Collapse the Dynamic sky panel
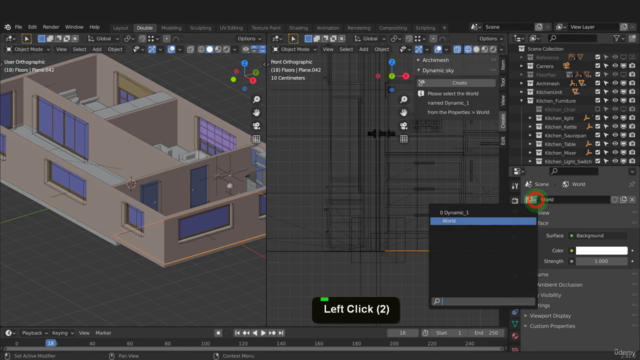The height and width of the screenshot is (360, 640). pos(438,71)
